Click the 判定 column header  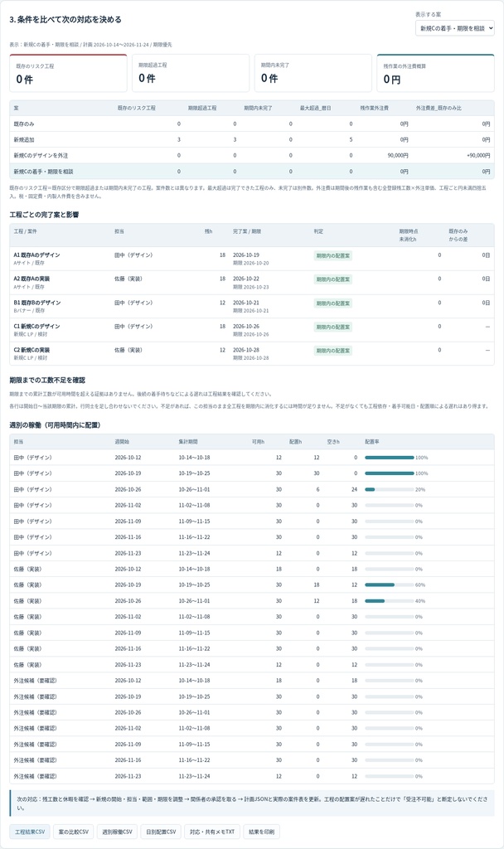click(318, 231)
